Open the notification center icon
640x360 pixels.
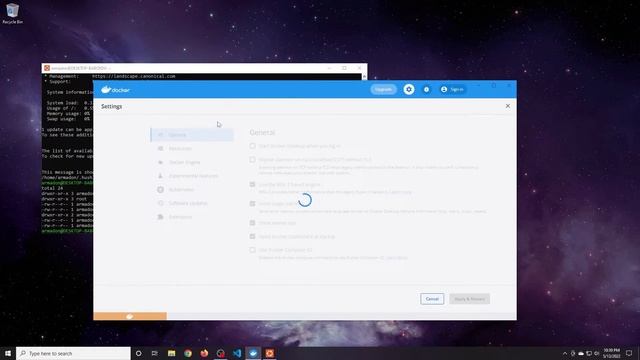click(629, 353)
